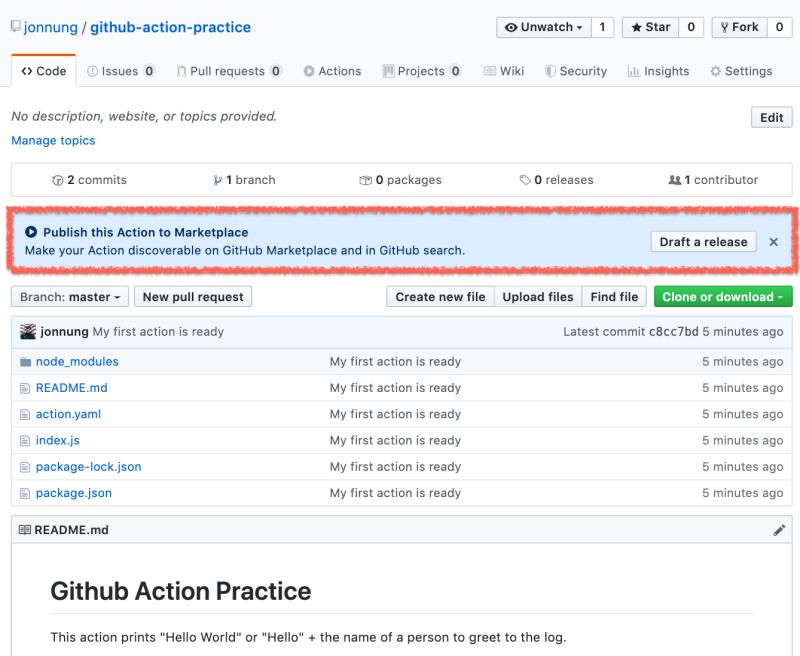Switch to the Issues tab
The image size is (800, 656).
pos(120,71)
